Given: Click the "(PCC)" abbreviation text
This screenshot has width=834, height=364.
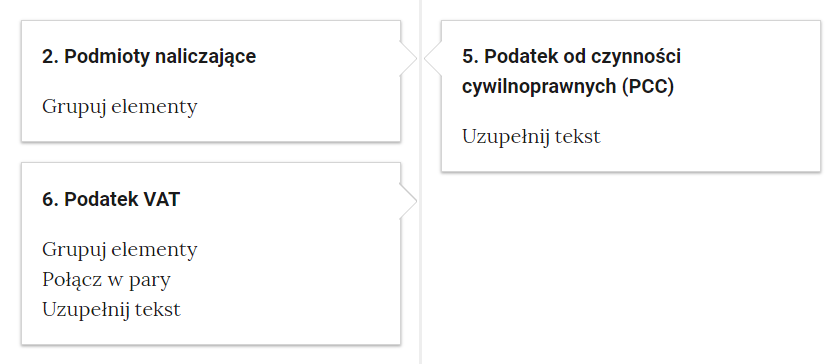Looking at the screenshot, I should [648, 87].
